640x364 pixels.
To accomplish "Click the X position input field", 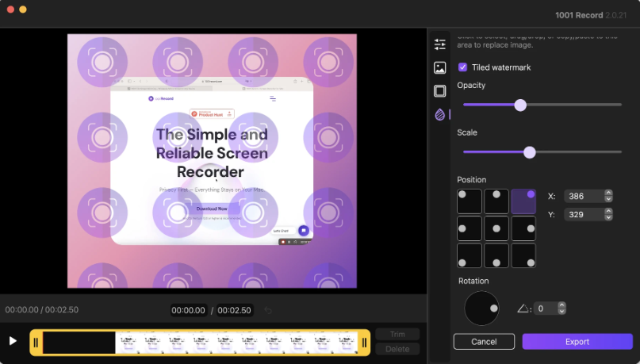I will point(584,197).
